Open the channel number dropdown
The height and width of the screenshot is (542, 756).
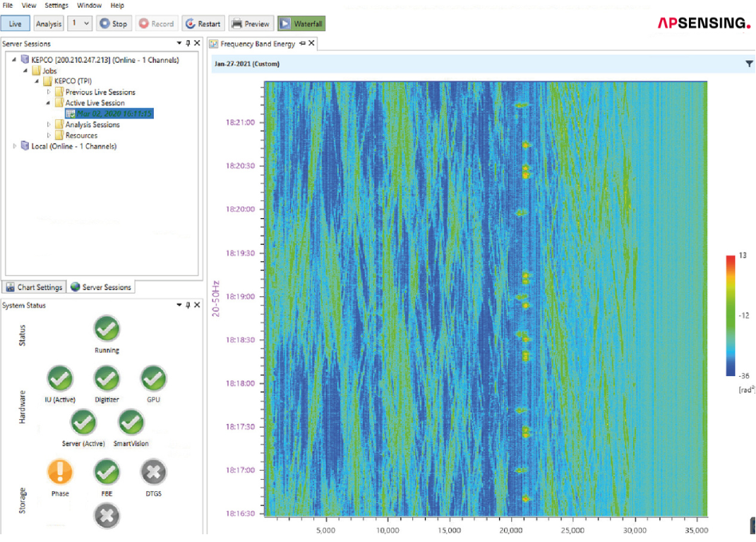80,23
